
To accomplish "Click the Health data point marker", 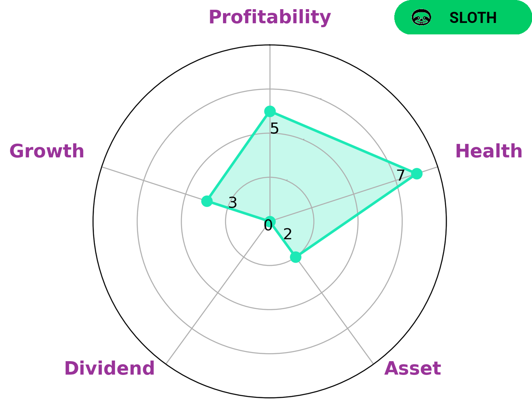I will (x=416, y=174).
